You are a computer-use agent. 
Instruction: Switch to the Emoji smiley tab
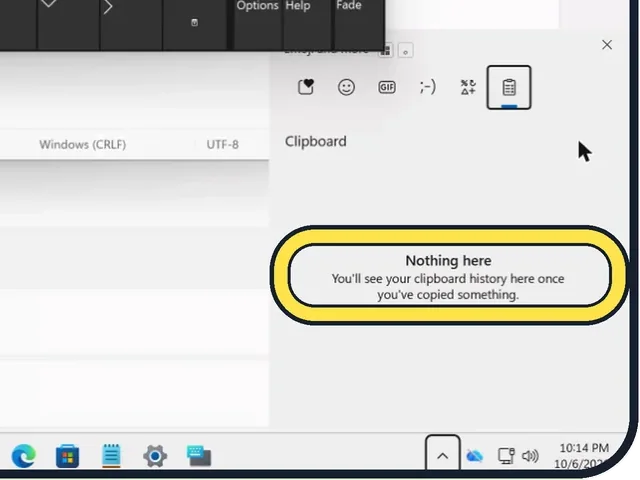[x=346, y=87]
